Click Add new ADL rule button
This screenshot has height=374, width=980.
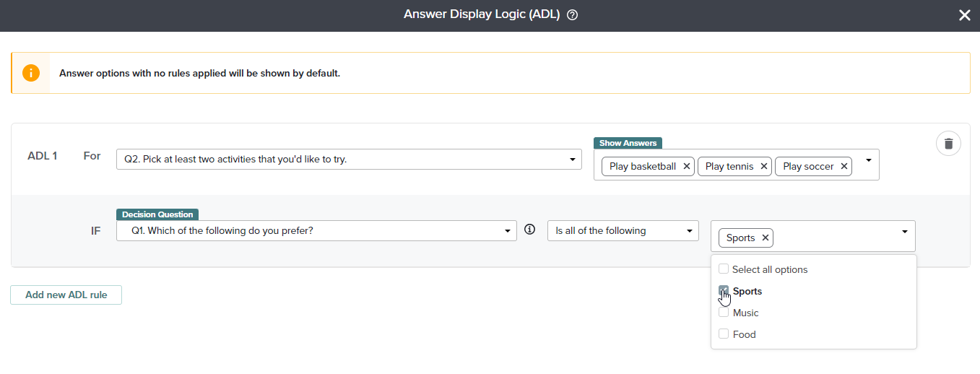pyautogui.click(x=66, y=295)
